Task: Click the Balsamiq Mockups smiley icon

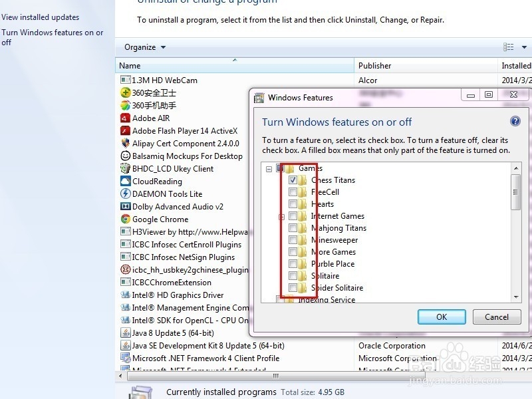Action: [x=126, y=156]
